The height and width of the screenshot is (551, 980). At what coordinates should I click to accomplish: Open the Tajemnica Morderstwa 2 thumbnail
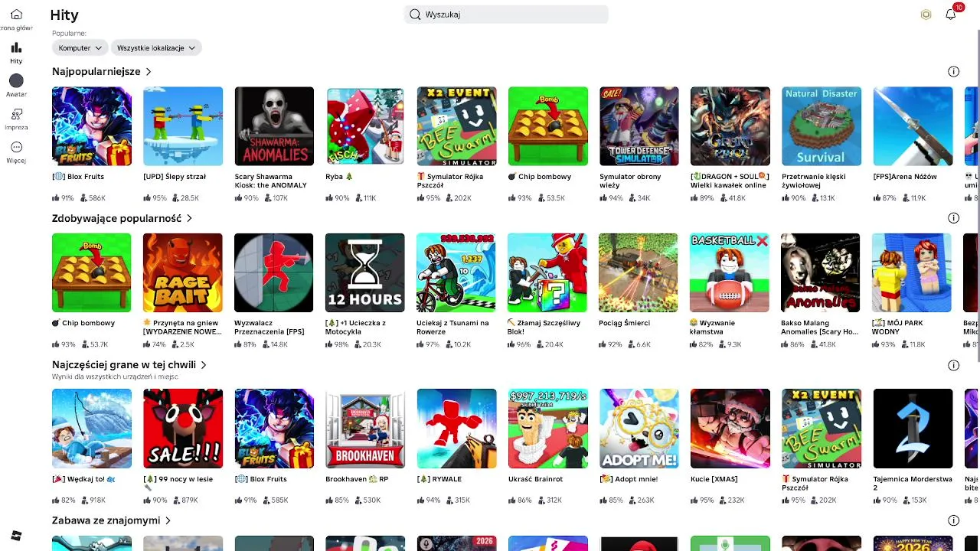(x=913, y=429)
